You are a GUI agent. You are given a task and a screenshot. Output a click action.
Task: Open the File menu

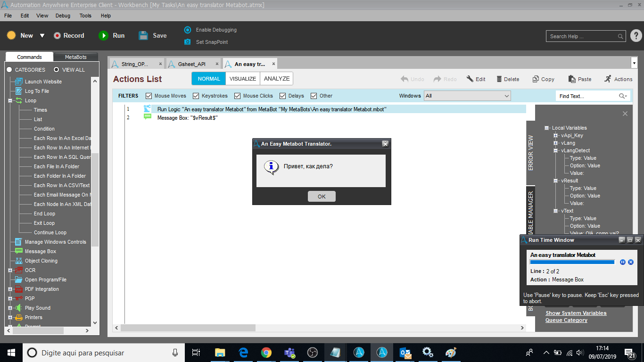[8, 16]
